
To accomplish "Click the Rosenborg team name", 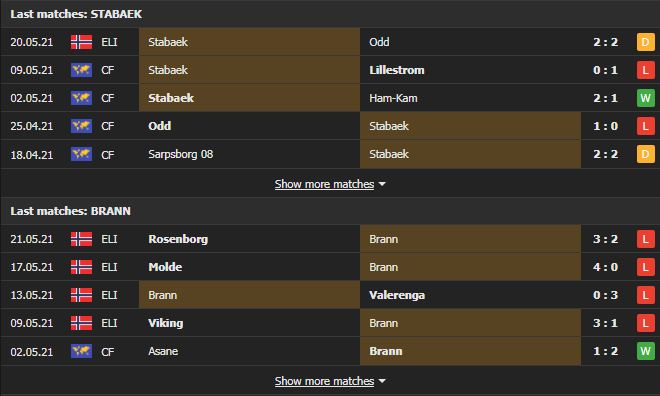I will 178,239.
